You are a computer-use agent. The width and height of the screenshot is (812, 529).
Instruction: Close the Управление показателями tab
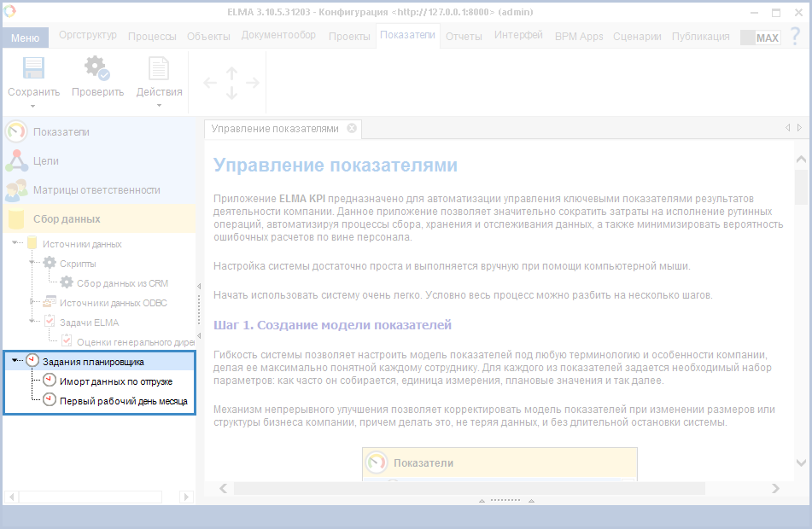point(352,128)
